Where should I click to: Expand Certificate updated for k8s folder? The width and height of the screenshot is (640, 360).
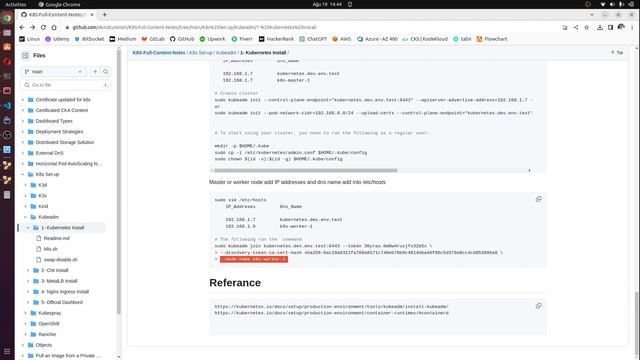pos(23,100)
